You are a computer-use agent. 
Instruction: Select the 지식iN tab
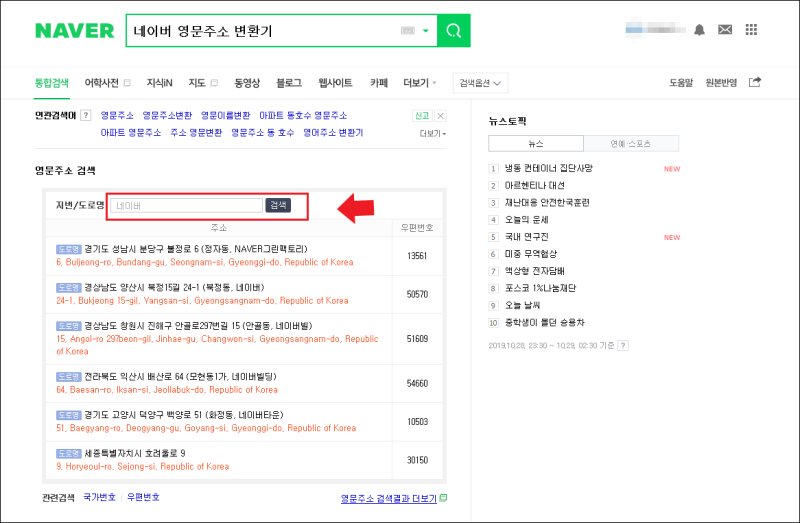[x=160, y=83]
